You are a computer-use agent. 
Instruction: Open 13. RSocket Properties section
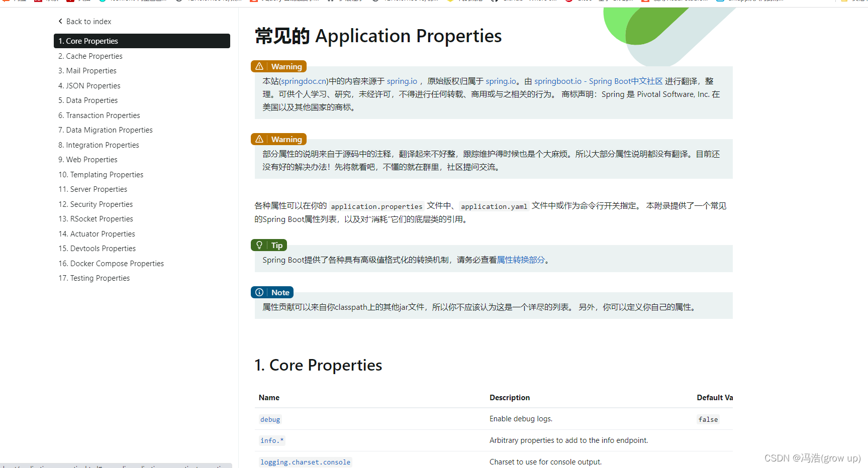(x=96, y=219)
